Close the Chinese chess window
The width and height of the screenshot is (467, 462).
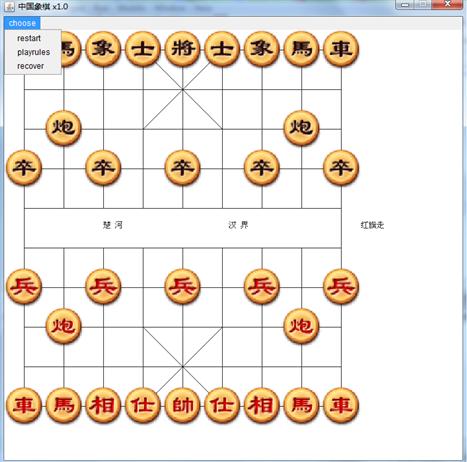coord(447,4)
